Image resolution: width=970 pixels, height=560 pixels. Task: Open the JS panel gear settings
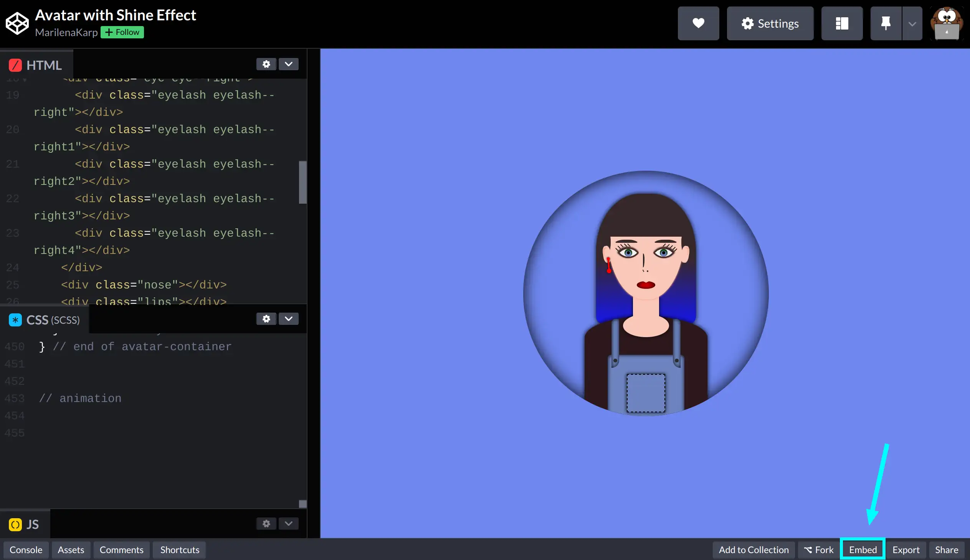coord(266,523)
